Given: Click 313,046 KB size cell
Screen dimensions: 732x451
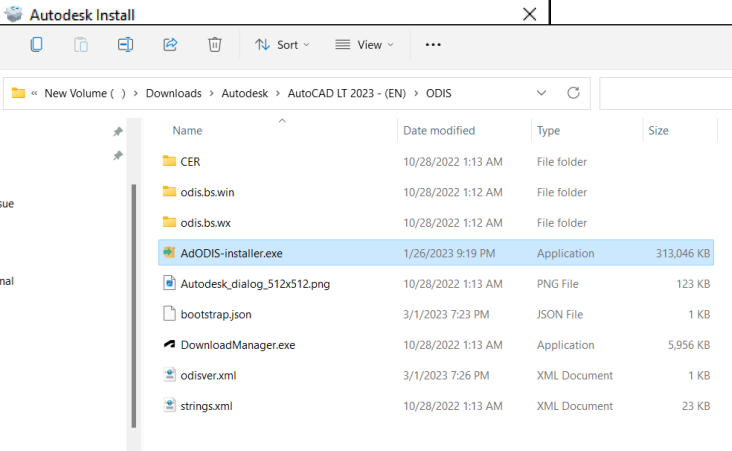Looking at the screenshot, I should pyautogui.click(x=683, y=254).
